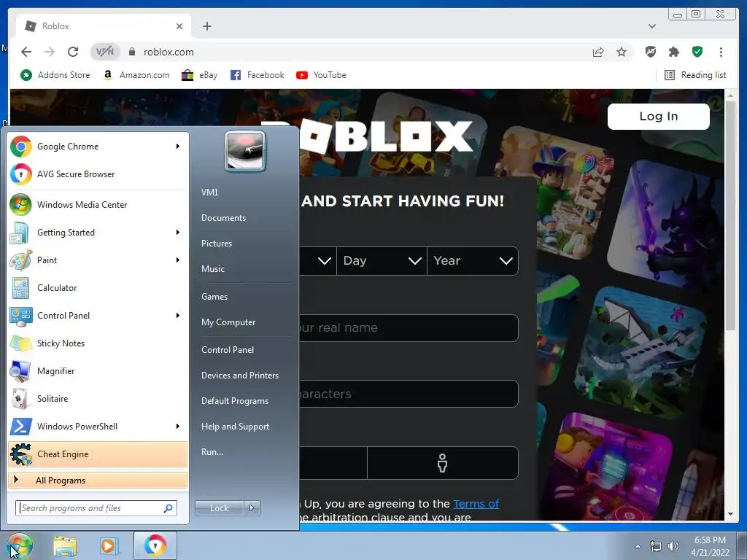Open the eBay bookmark
Screen dimensions: 747x560
tap(200, 75)
